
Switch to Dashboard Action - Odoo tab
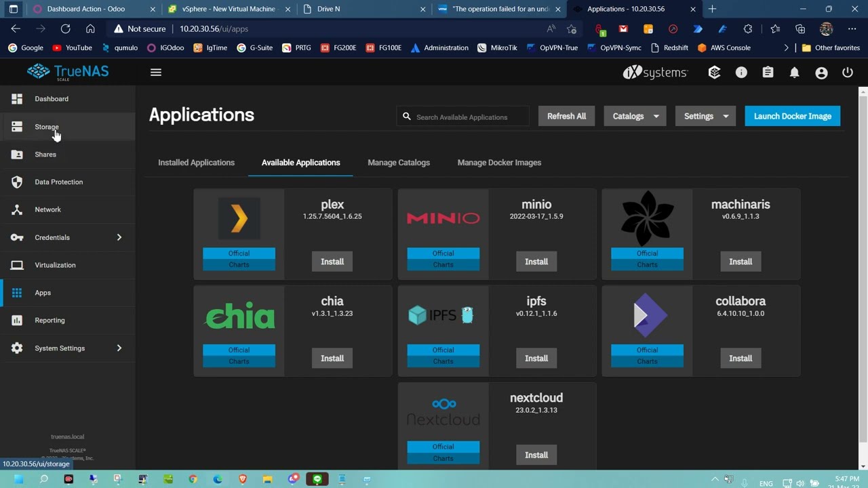pyautogui.click(x=94, y=9)
